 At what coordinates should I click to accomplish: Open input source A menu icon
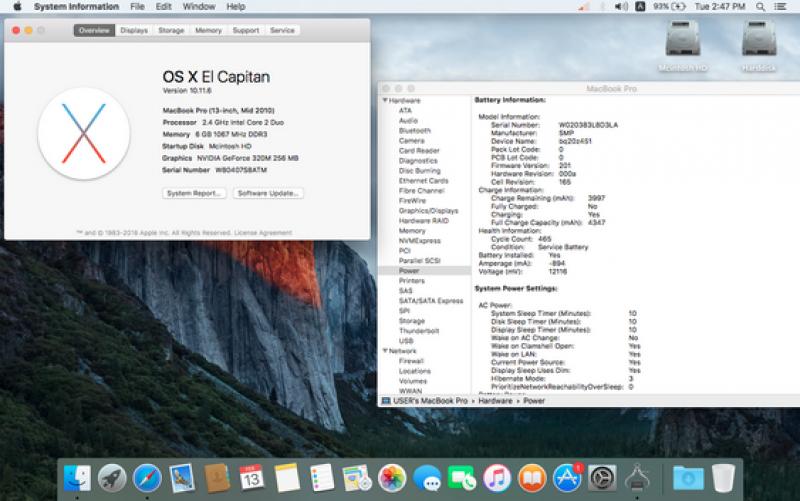point(640,7)
